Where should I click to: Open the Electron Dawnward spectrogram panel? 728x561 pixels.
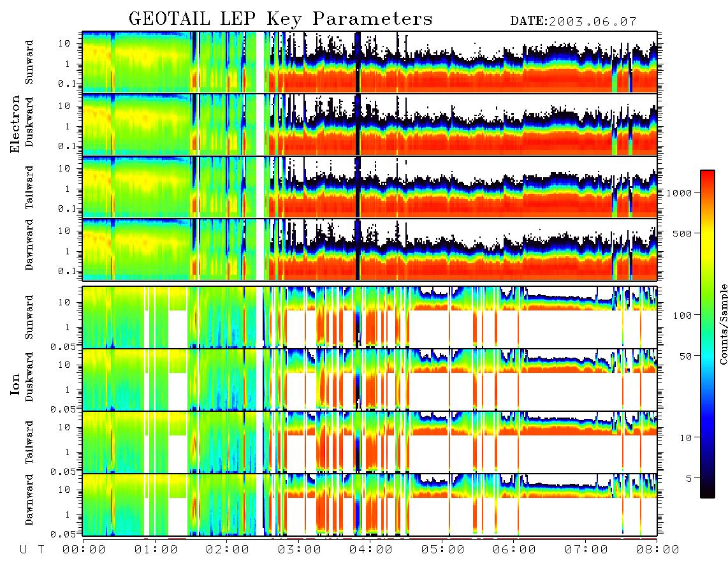(x=370, y=249)
